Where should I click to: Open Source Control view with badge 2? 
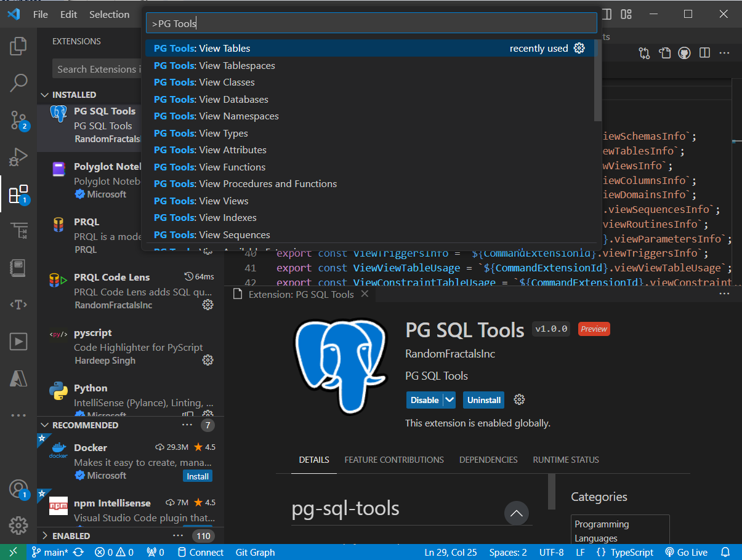(x=18, y=120)
